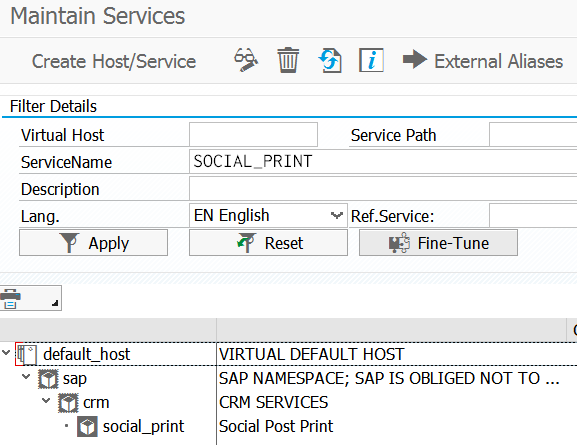
Task: Click the trash can delete icon
Action: pyautogui.click(x=288, y=60)
